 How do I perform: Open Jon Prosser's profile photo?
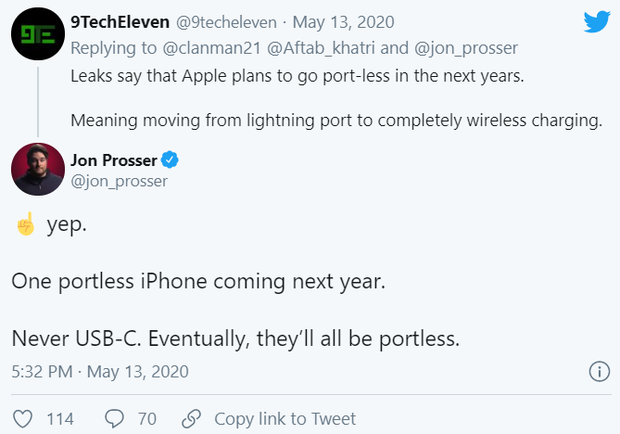(39, 169)
